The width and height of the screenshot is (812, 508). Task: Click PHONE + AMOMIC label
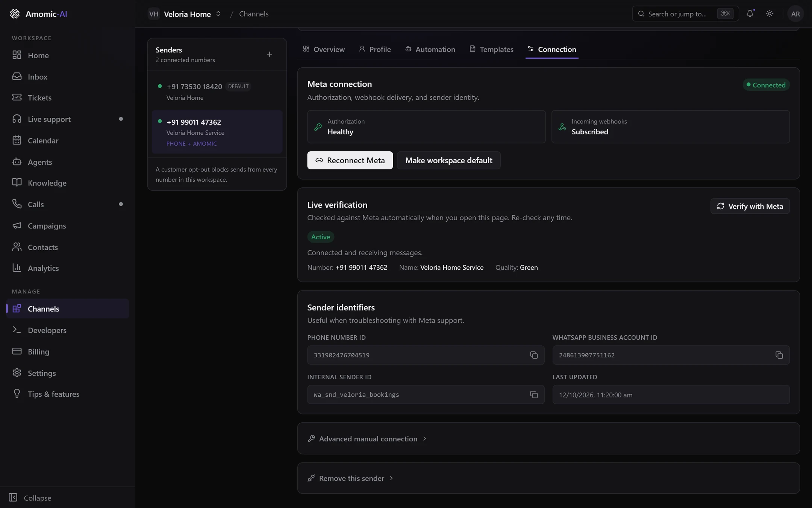[192, 144]
